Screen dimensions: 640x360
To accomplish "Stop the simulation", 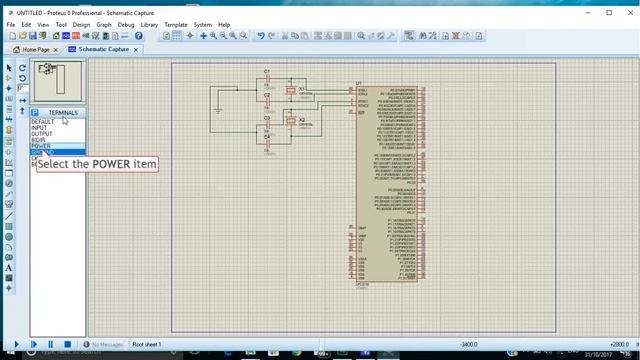I will [68, 344].
